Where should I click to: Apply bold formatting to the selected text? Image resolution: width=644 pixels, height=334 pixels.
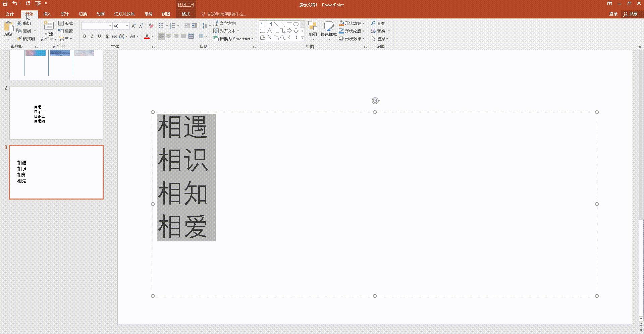(85, 36)
